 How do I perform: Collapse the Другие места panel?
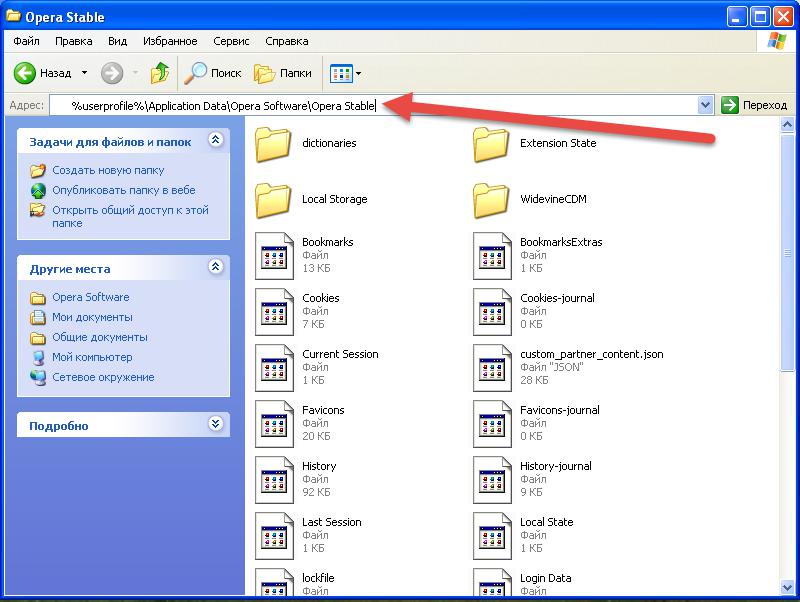[216, 267]
